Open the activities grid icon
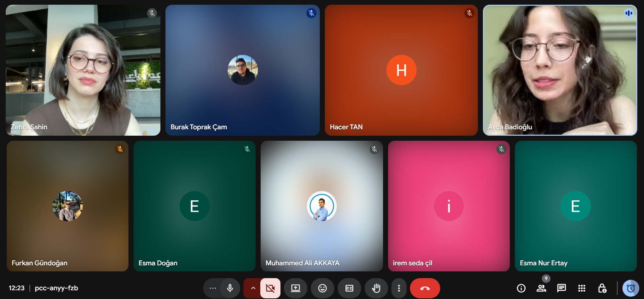Viewport: 644px width, 299px height. coord(581,288)
